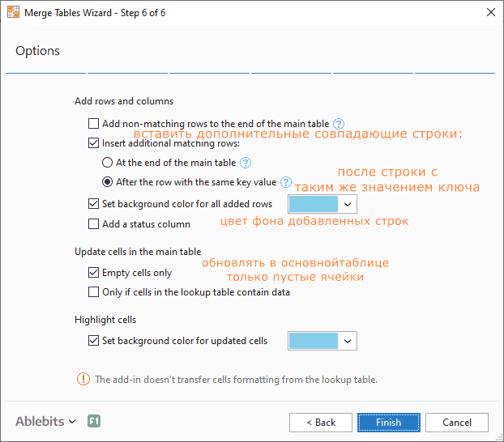Uncheck 'Empty cells only' option
504x442 pixels.
[x=93, y=273]
